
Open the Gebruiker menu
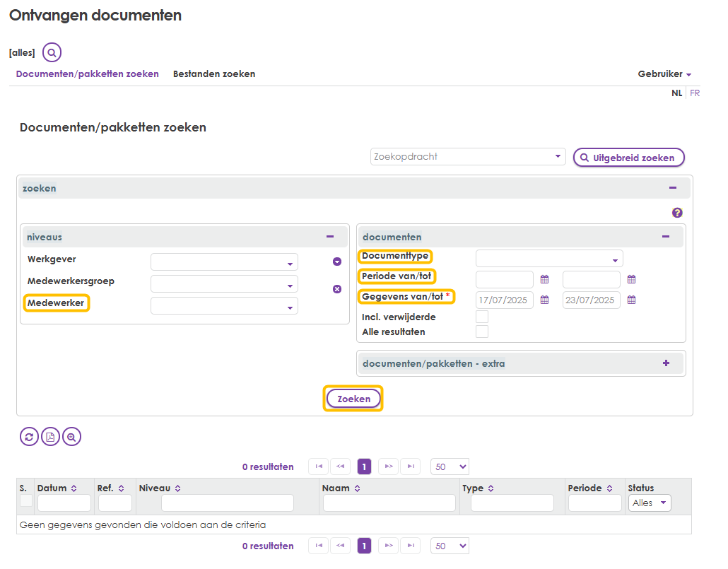[x=662, y=74]
